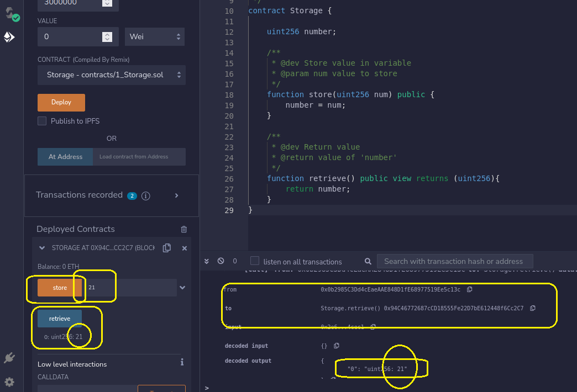
Task: Expand the store function parameters chevron
Action: (182, 288)
